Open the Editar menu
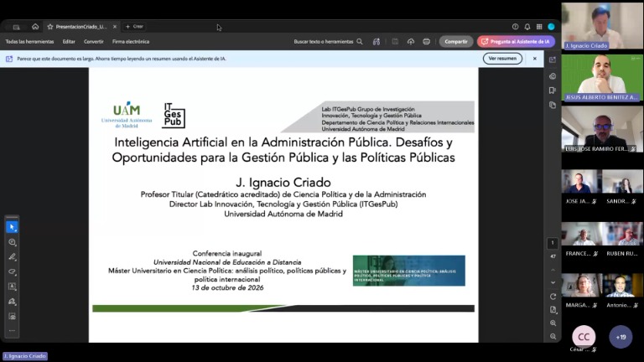 (69, 41)
